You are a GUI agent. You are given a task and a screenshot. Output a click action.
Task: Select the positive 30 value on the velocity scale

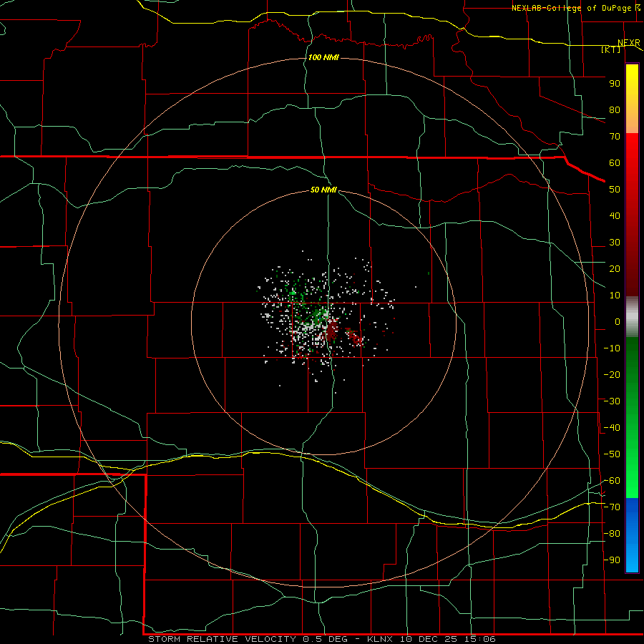click(x=615, y=243)
